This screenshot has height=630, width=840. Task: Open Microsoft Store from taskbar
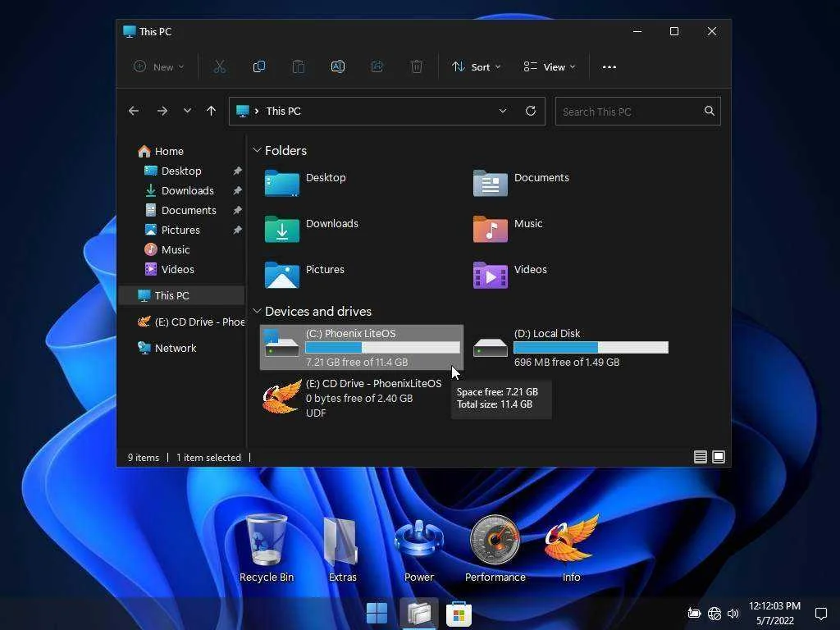click(459, 614)
